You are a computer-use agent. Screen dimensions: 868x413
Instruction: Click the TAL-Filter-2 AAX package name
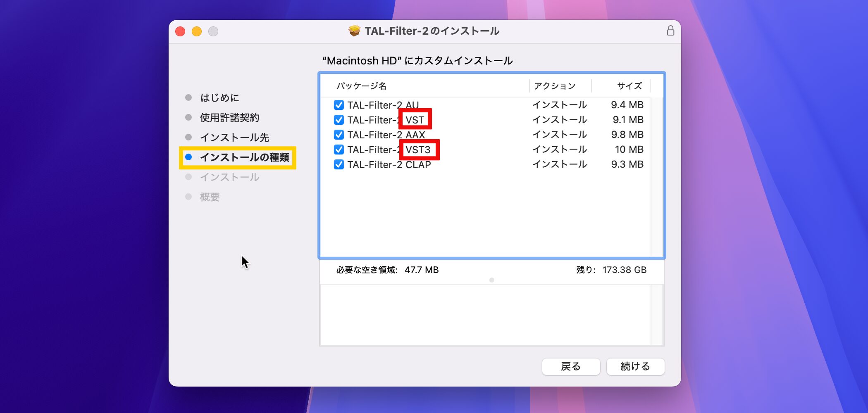[386, 135]
